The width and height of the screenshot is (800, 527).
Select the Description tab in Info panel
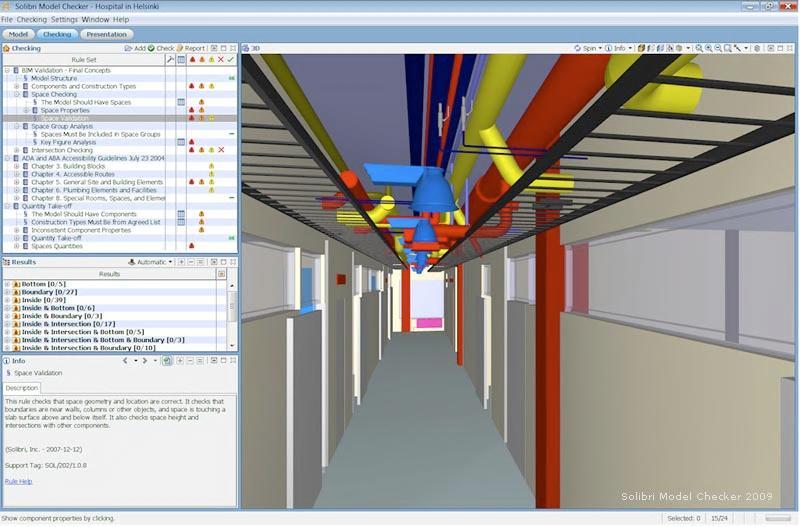[x=21, y=388]
